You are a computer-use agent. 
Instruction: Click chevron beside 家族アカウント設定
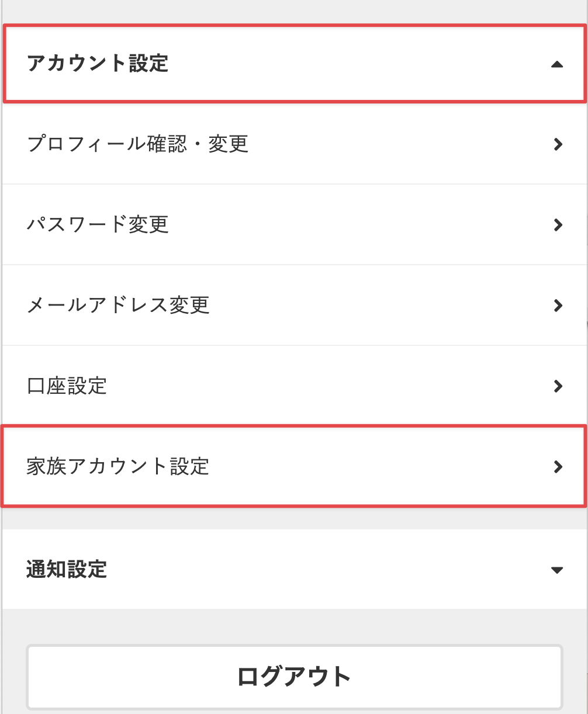pos(558,466)
